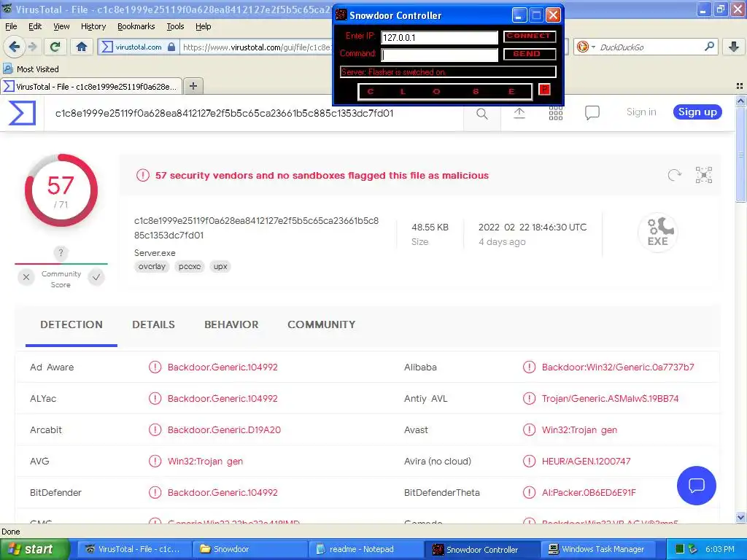Click the CLOSE button in Snowdoor Controller
The height and width of the screenshot is (560, 747).
444,91
